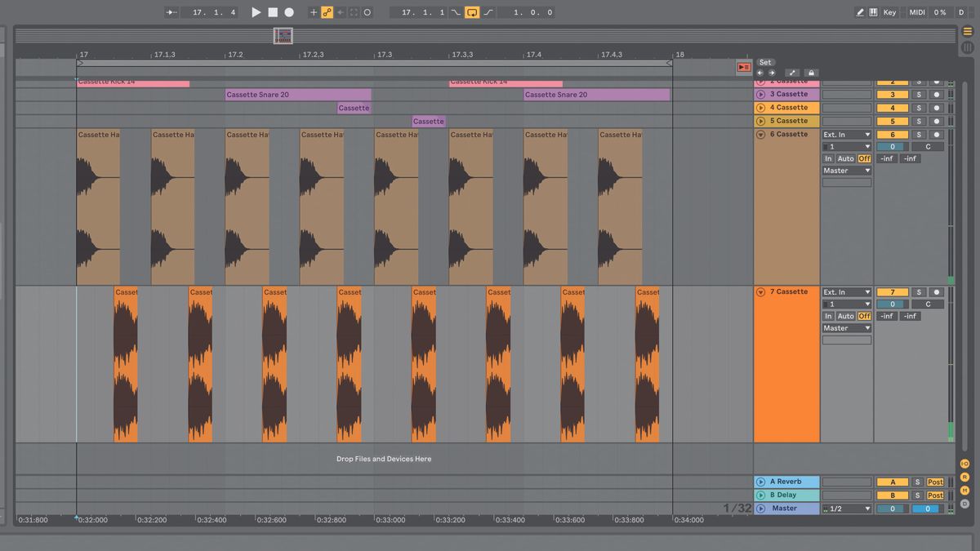The height and width of the screenshot is (551, 980).
Task: Collapse the 6 Cassette track with its disclosure triangle
Action: (760, 134)
